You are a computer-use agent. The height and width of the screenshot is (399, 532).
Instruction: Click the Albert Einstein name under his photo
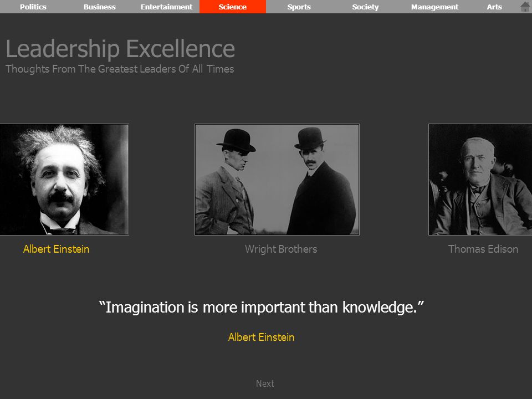(57, 249)
